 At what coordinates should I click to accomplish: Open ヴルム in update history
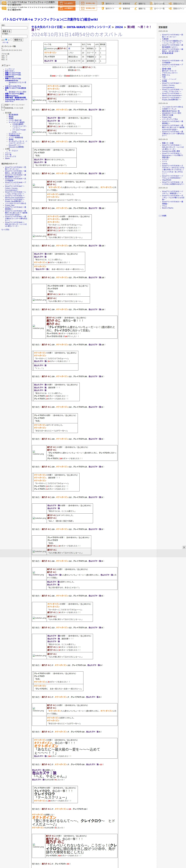point(164,206)
